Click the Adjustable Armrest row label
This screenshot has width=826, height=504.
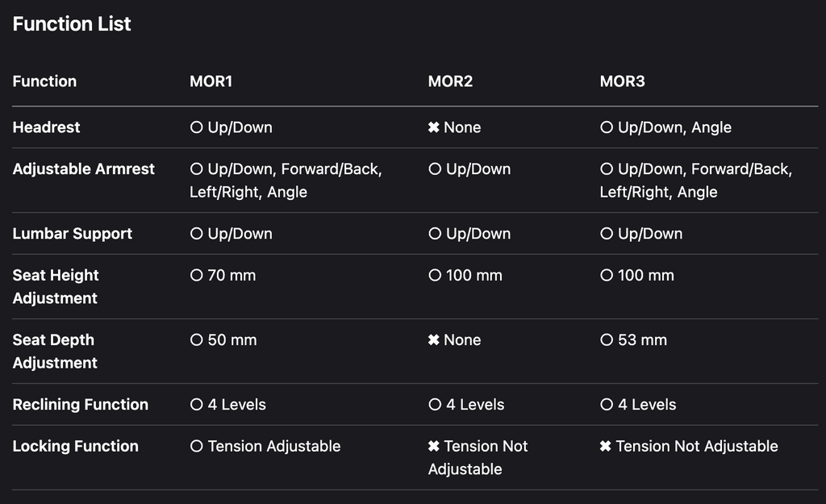(84, 169)
